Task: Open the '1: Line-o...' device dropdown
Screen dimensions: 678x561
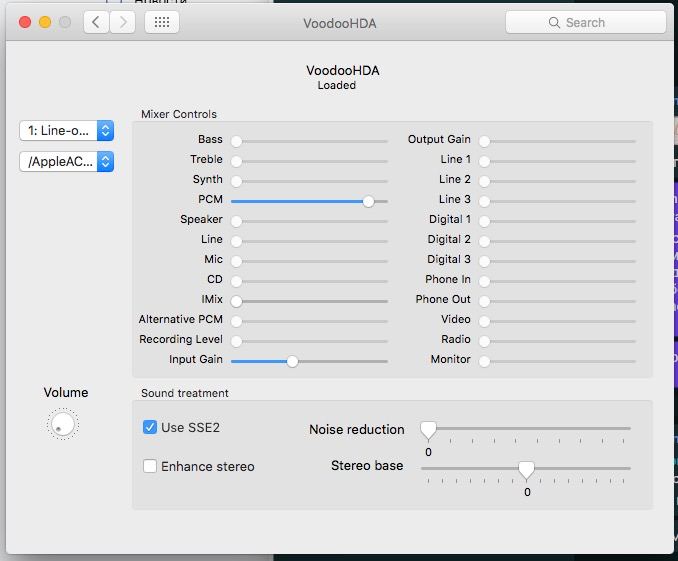Action: pos(67,131)
